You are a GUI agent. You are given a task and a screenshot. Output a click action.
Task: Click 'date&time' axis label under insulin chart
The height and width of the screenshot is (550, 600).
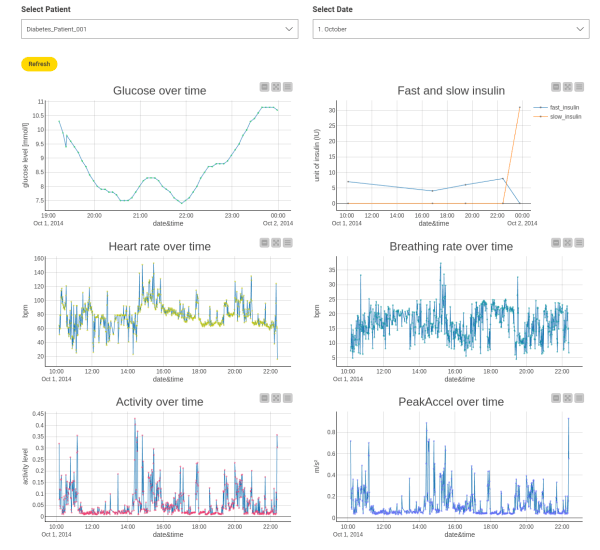(x=434, y=224)
